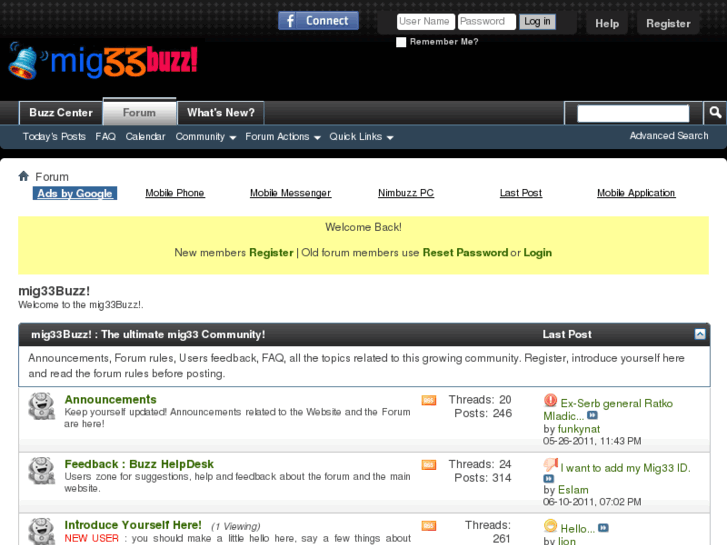Screen dimensions: 727x545
Task: Open Today's Posts
Action: tap(54, 137)
